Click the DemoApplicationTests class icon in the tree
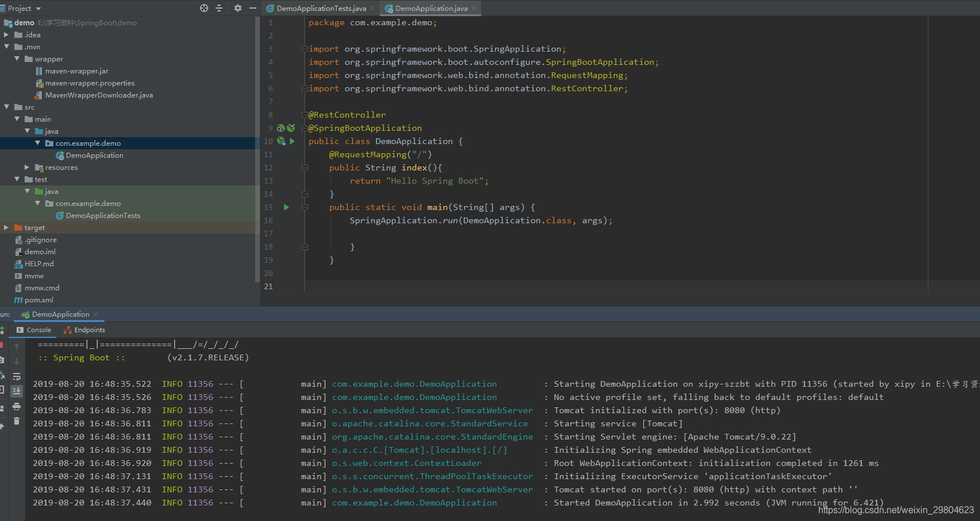 pyautogui.click(x=60, y=216)
